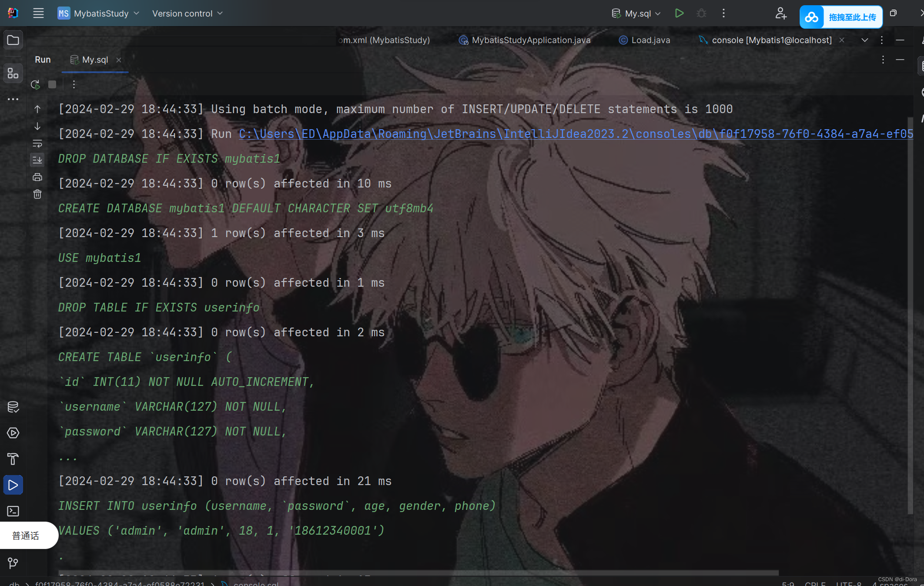Open the Database tool window icon

13,407
